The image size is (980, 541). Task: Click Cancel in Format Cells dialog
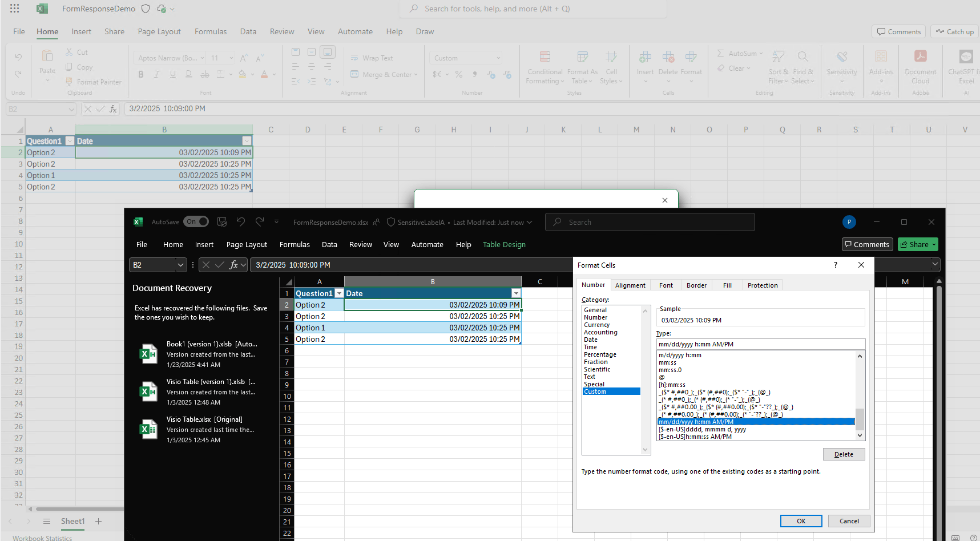tap(849, 521)
